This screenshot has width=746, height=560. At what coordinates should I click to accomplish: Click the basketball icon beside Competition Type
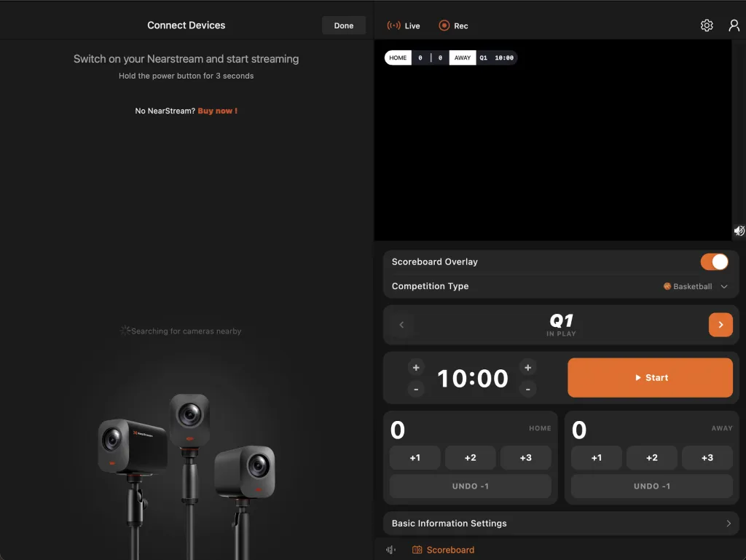click(x=667, y=286)
